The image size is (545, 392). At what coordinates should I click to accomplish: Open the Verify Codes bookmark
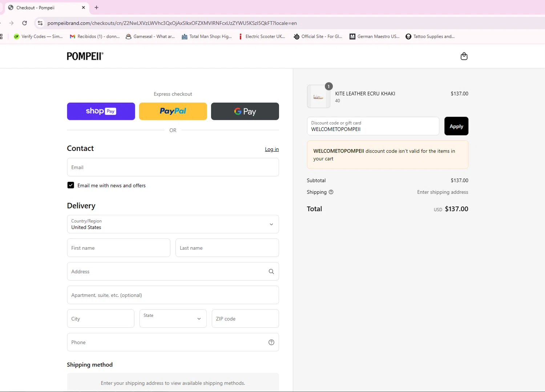tap(38, 36)
